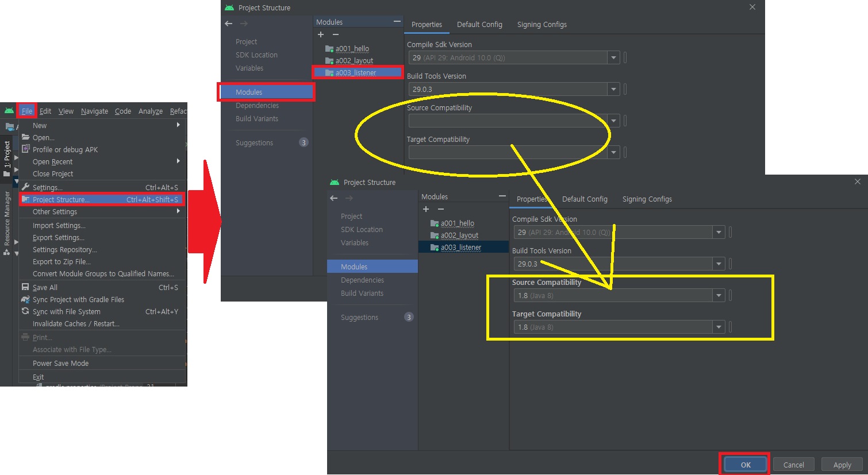Switch to Signing Configs tab, upper dialog
The image size is (868, 475).
(x=541, y=24)
